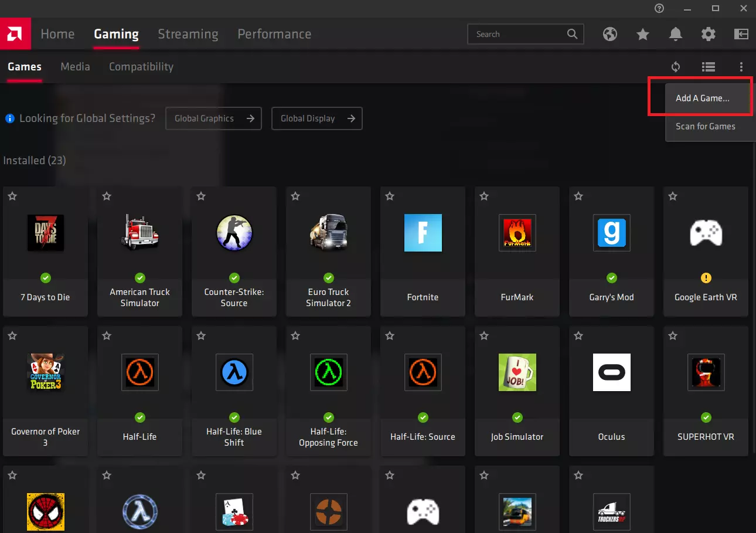Select the FurMark icon
The height and width of the screenshot is (533, 756).
517,233
